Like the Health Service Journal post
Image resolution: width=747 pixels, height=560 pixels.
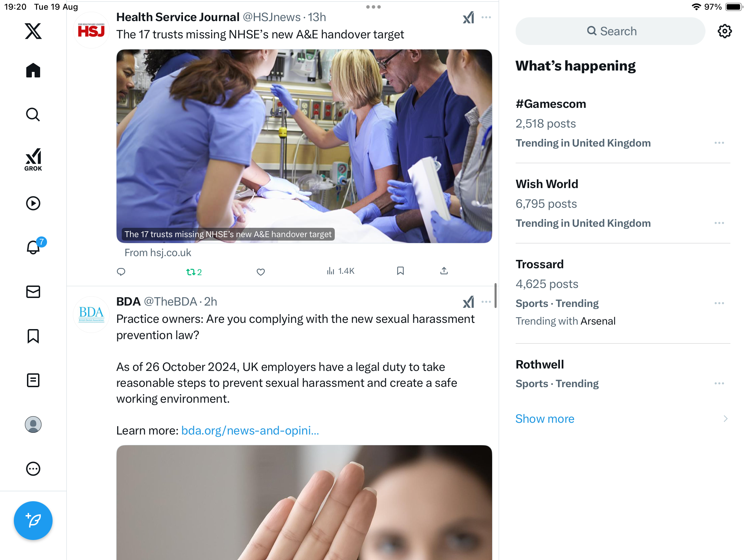coord(261,272)
